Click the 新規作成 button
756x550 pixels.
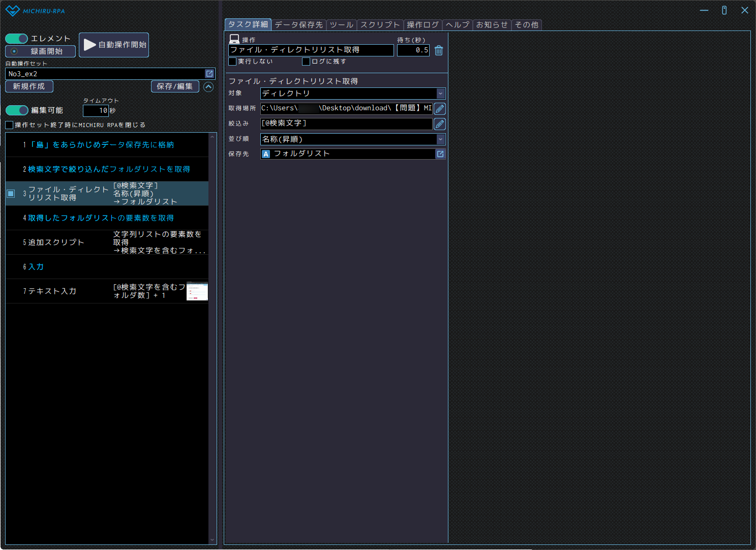pos(29,86)
